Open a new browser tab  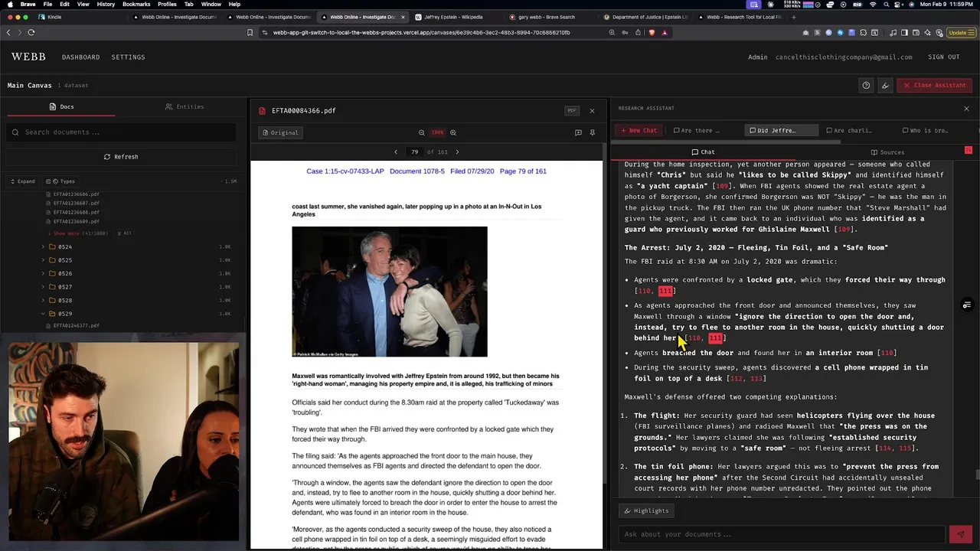click(793, 17)
